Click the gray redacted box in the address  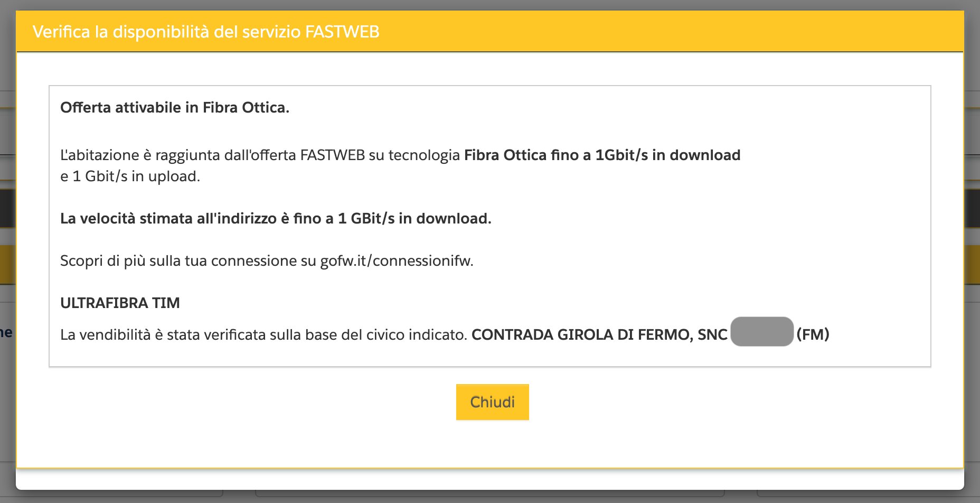pyautogui.click(x=761, y=332)
